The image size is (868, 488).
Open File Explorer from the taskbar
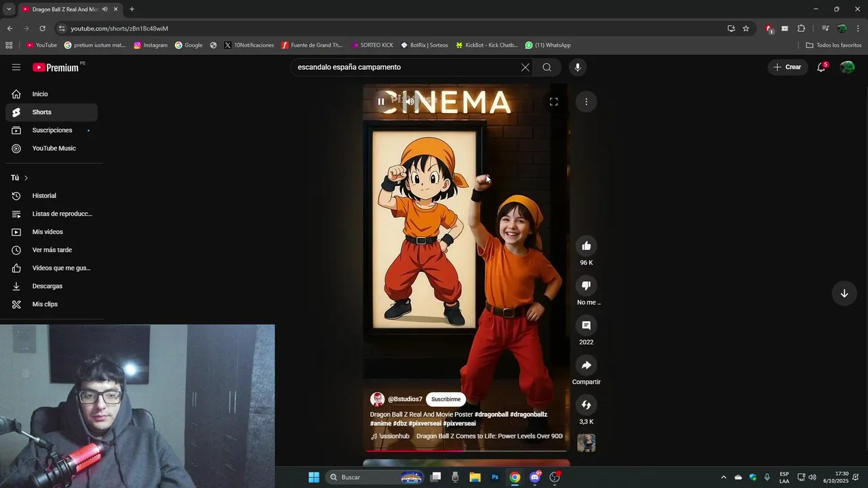475,477
